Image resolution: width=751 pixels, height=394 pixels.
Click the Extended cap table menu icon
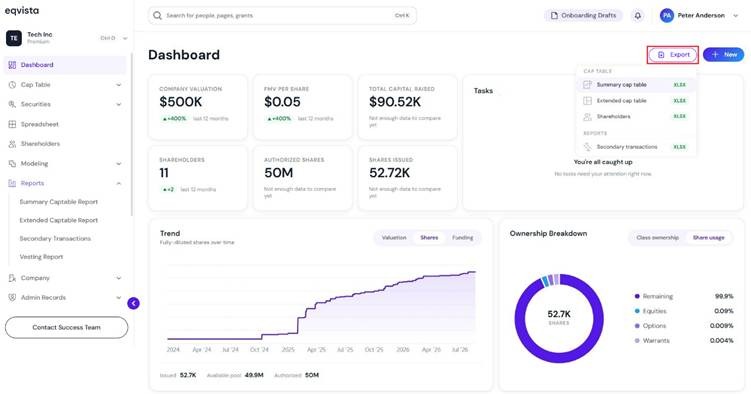(x=587, y=101)
